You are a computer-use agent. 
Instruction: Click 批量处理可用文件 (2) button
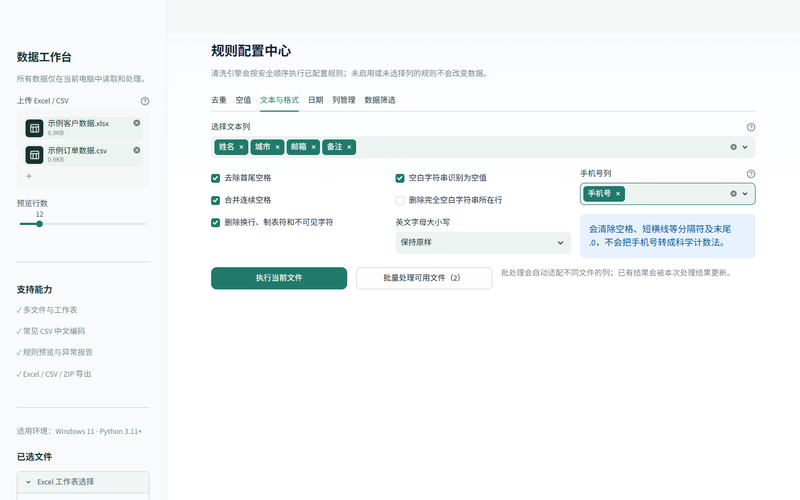click(x=424, y=278)
